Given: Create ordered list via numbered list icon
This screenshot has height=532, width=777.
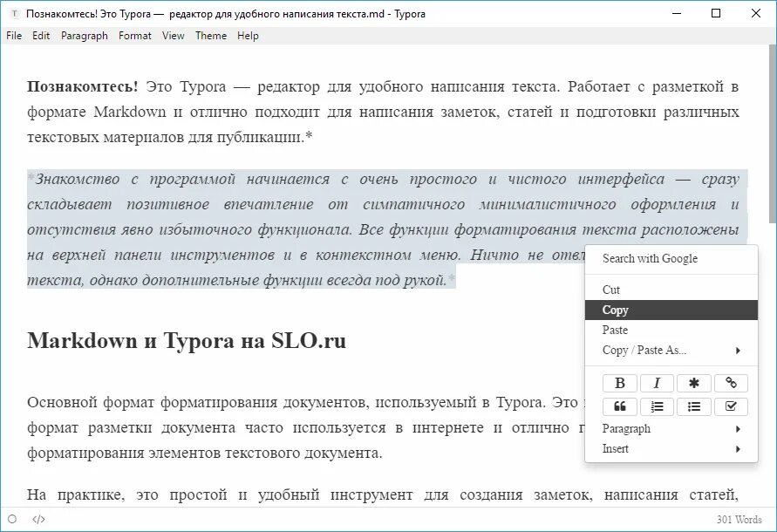Looking at the screenshot, I should [x=657, y=406].
